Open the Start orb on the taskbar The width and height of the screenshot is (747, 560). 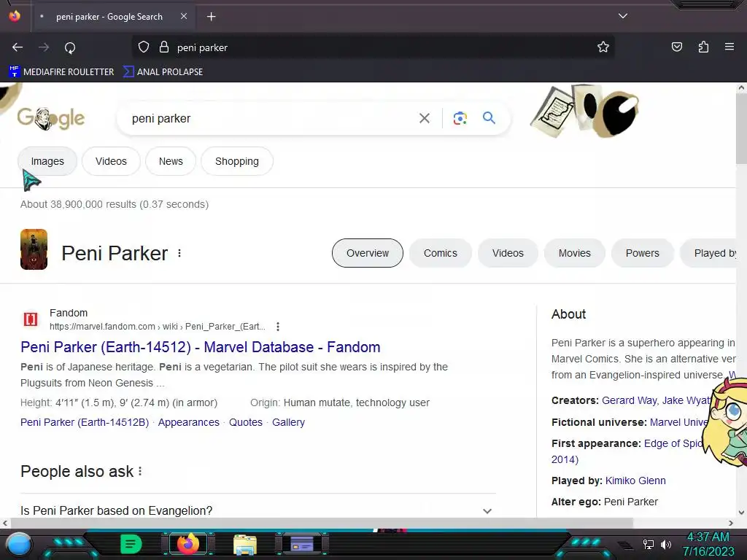(x=18, y=544)
